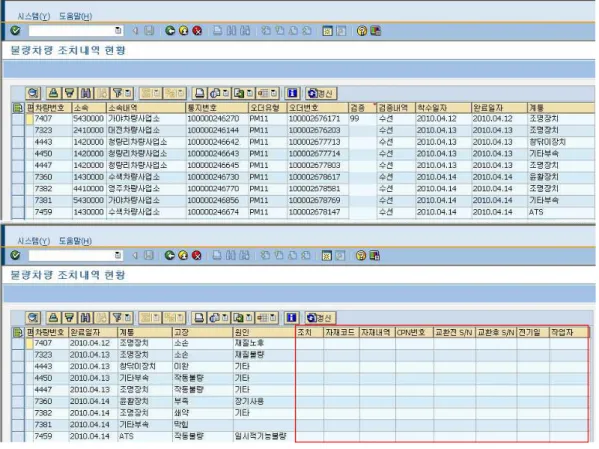This screenshot has height=449, width=599.
Task: Open 시스템(Y) menu in lower window
Action: point(34,241)
